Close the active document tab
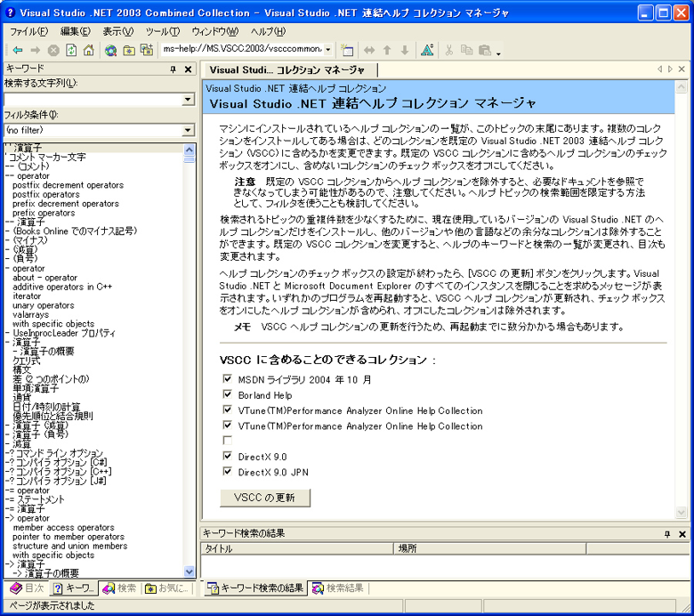The width and height of the screenshot is (694, 616). [682, 69]
